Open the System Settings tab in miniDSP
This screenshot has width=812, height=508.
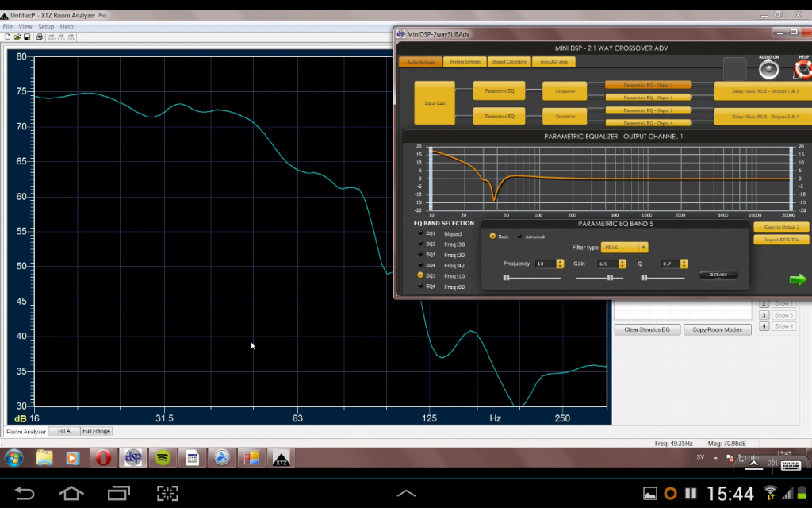[x=465, y=62]
